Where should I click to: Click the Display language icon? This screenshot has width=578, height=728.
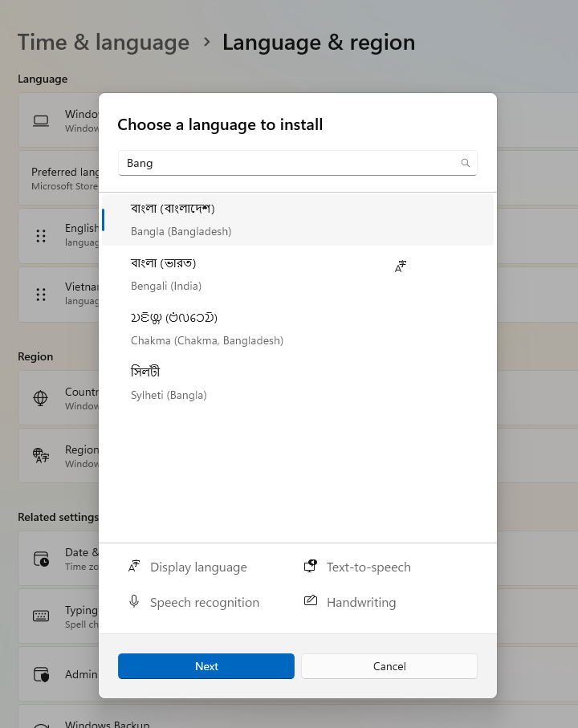point(134,566)
